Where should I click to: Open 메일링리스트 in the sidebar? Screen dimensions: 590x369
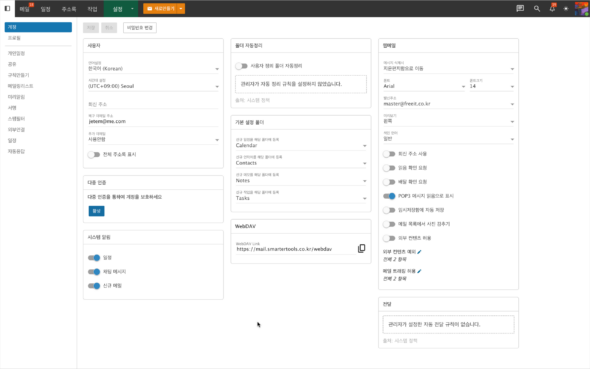tap(21, 86)
